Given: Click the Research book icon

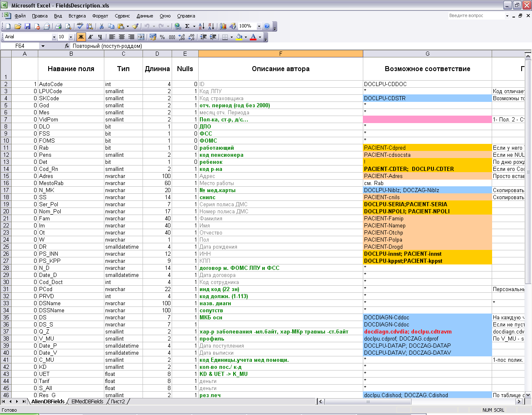Looking at the screenshot, I should [x=89, y=26].
